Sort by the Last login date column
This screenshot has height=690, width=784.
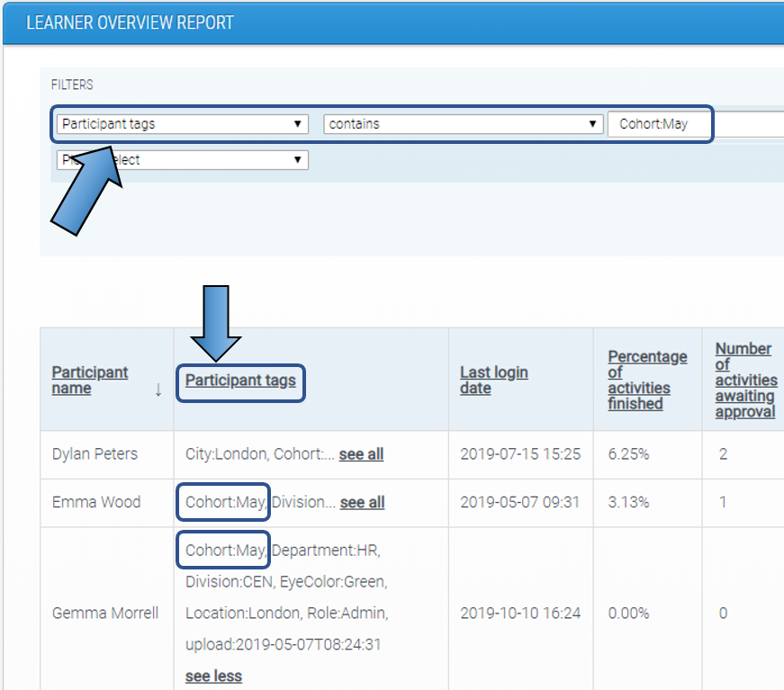click(493, 380)
